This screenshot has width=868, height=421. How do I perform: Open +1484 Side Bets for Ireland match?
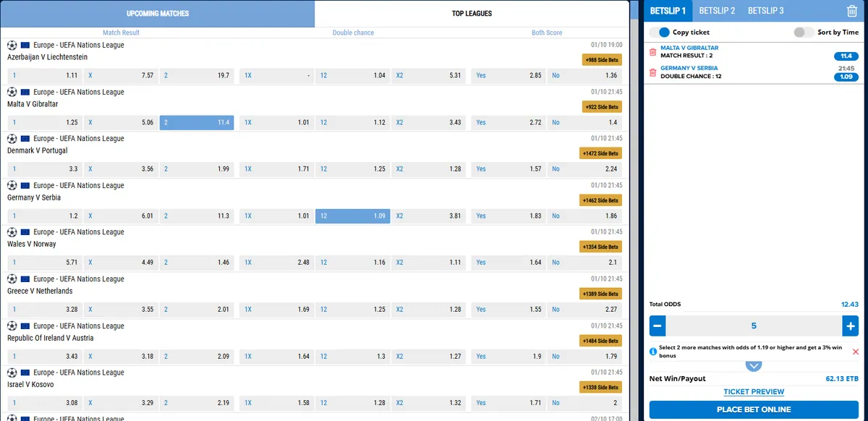pos(600,341)
